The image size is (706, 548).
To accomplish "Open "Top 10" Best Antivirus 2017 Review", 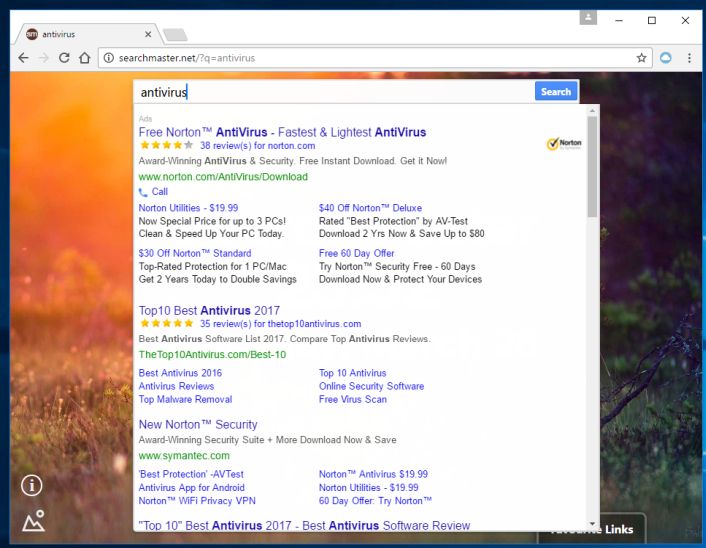I will click(x=304, y=525).
